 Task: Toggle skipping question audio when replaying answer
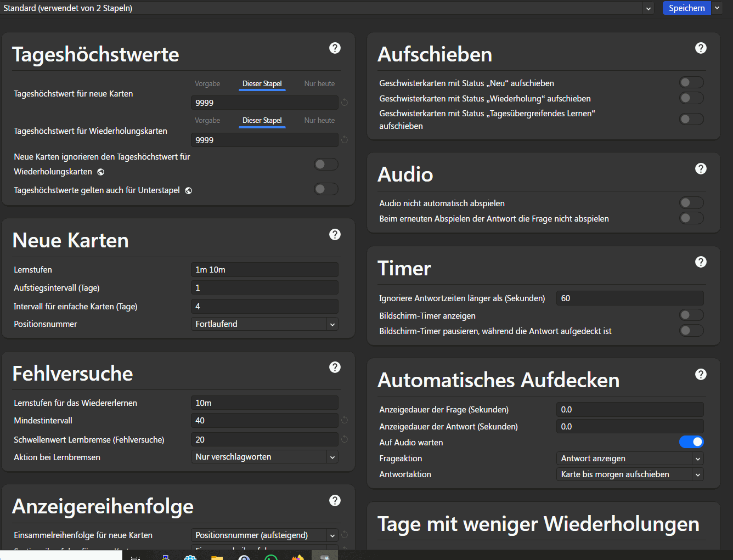point(691,218)
